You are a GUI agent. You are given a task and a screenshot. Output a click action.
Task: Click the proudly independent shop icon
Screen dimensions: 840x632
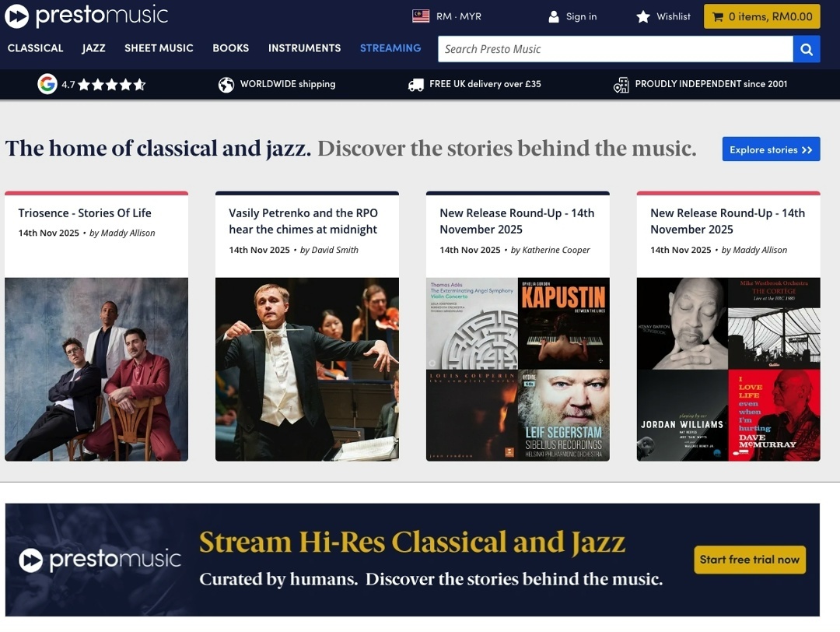(x=621, y=85)
